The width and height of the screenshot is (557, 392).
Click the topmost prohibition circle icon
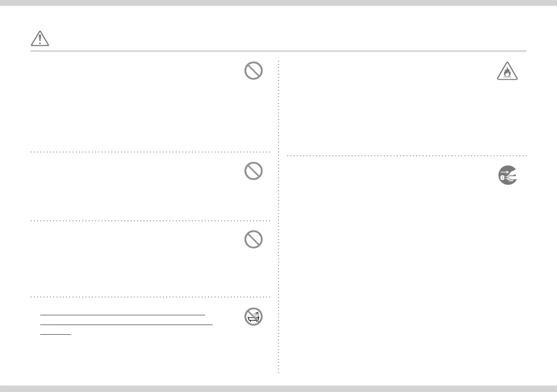coord(253,70)
